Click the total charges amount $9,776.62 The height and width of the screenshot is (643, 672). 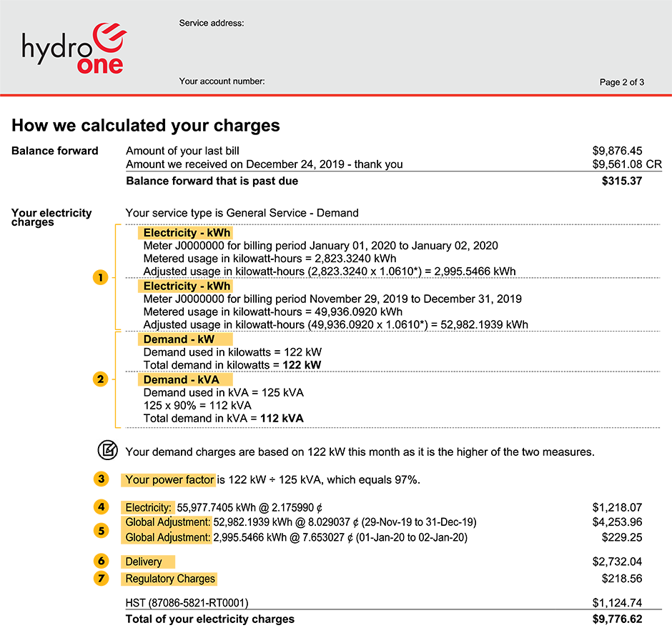point(617,619)
